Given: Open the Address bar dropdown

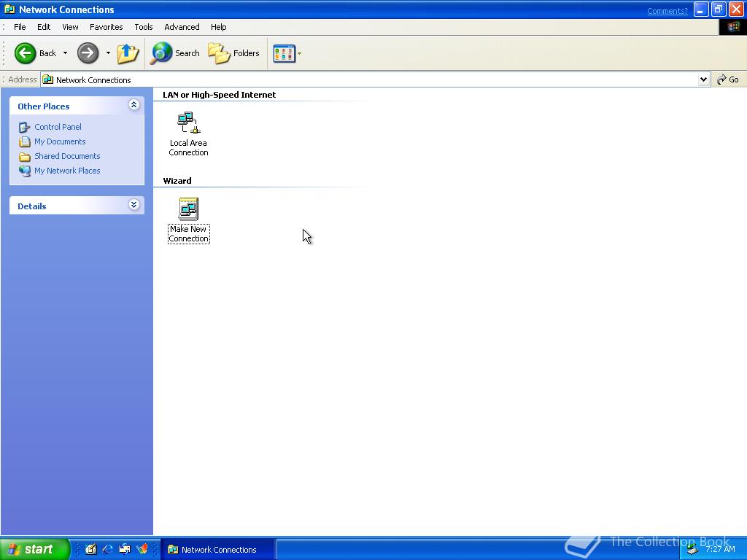Looking at the screenshot, I should coord(703,79).
